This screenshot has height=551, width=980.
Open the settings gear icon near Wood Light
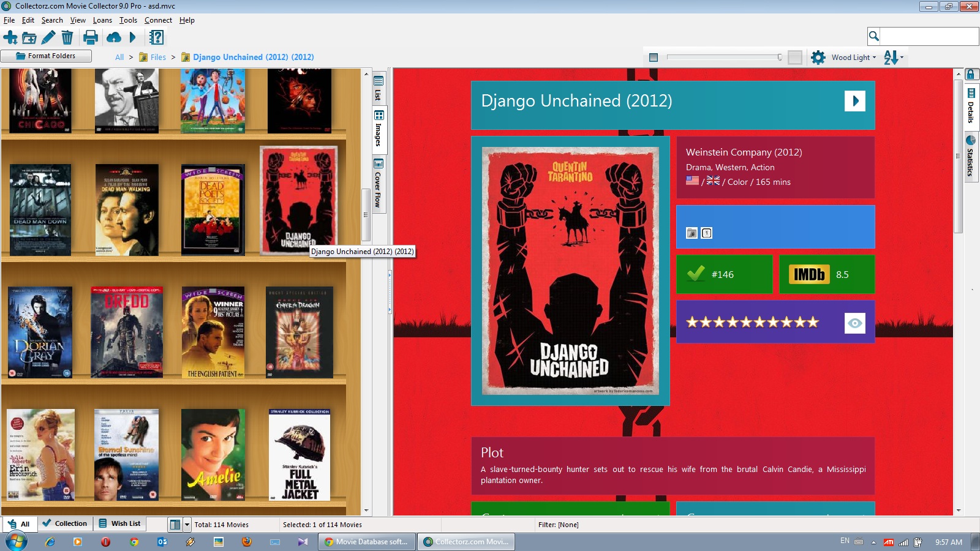(x=818, y=58)
